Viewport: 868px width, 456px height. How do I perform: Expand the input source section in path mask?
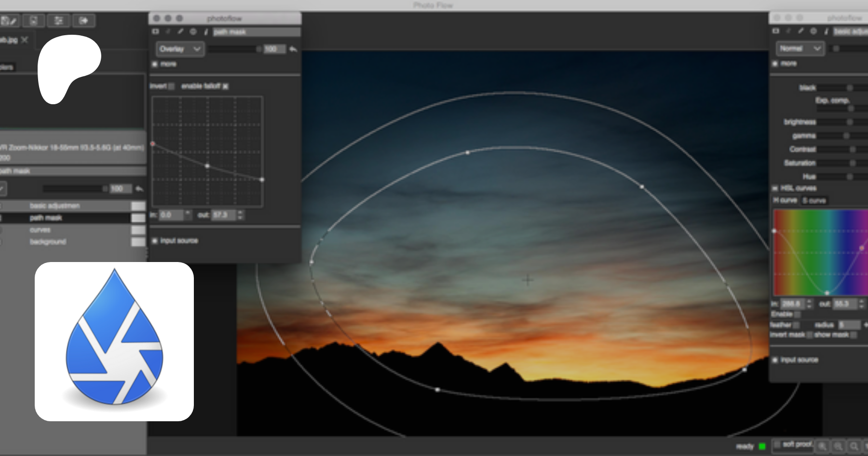pyautogui.click(x=155, y=241)
